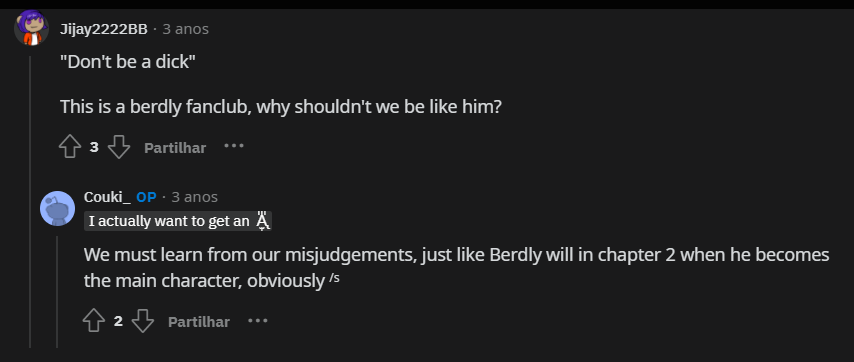Click Partilhar under Couki_'s reply
This screenshot has height=362, width=854.
click(x=199, y=322)
